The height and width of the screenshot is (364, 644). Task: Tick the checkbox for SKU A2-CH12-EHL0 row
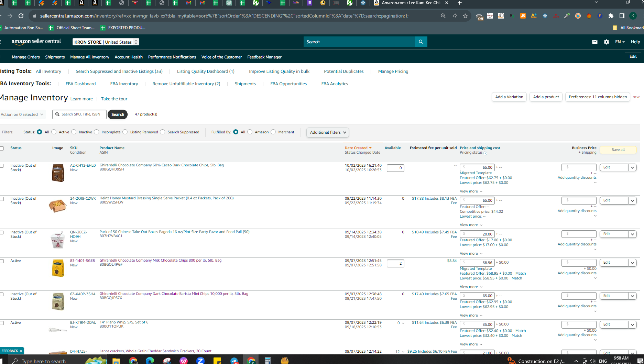[2, 166]
